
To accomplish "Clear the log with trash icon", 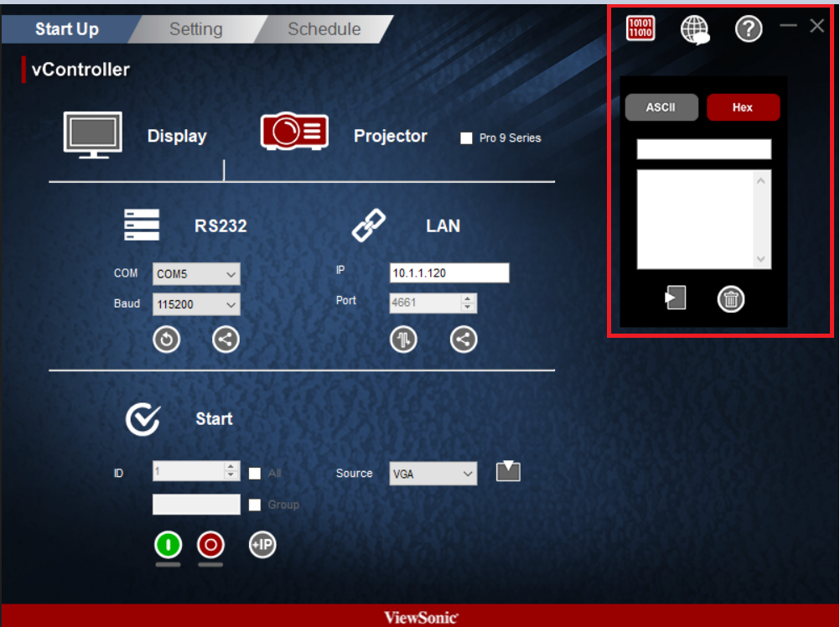I will [x=731, y=298].
